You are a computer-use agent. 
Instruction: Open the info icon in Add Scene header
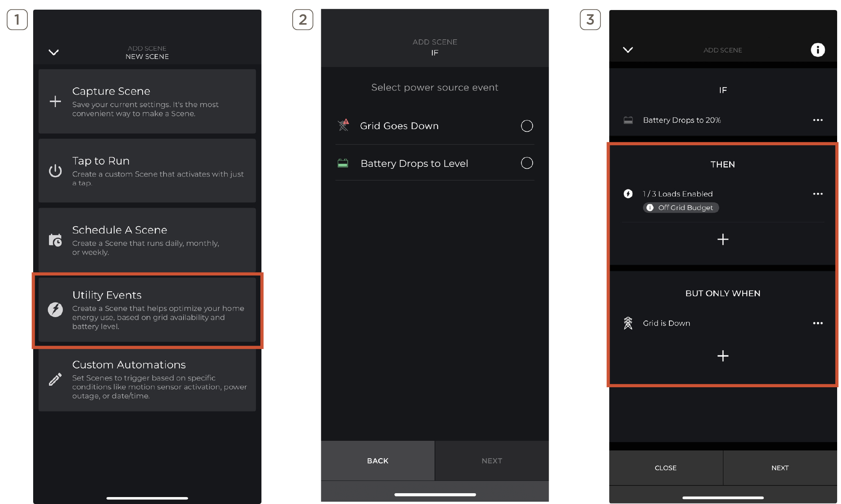[817, 50]
